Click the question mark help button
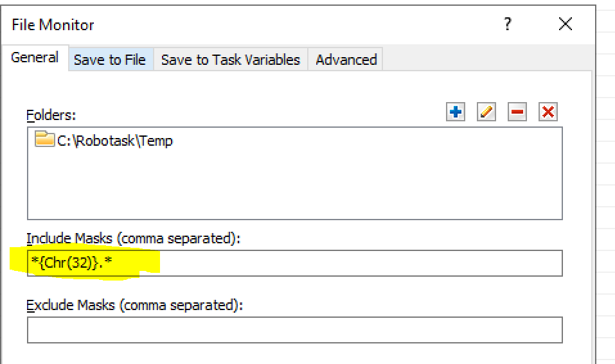 tap(508, 25)
